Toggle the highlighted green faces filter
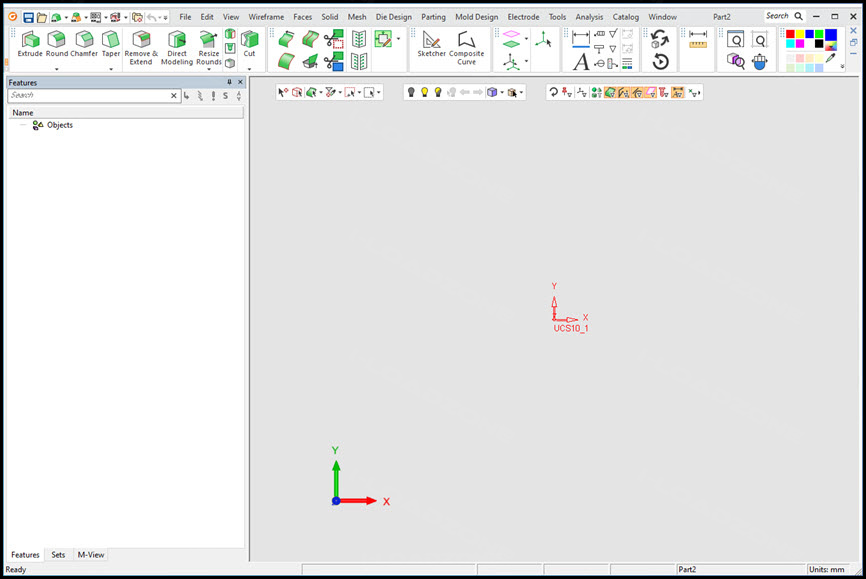The image size is (866, 579). pos(610,92)
